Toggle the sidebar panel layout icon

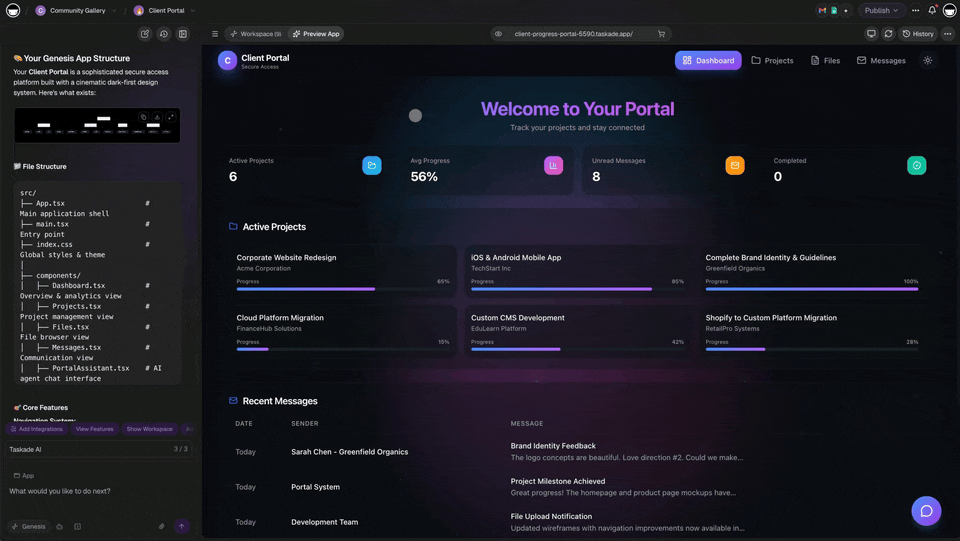click(x=183, y=34)
